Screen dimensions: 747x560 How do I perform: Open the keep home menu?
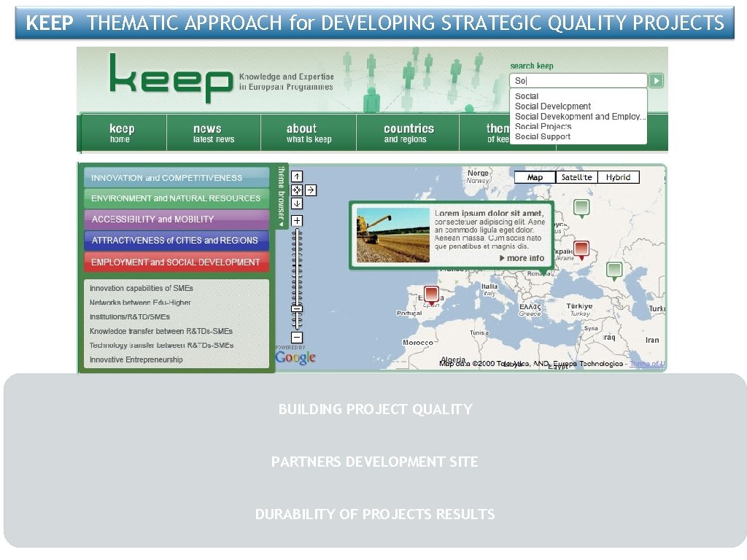(x=123, y=133)
